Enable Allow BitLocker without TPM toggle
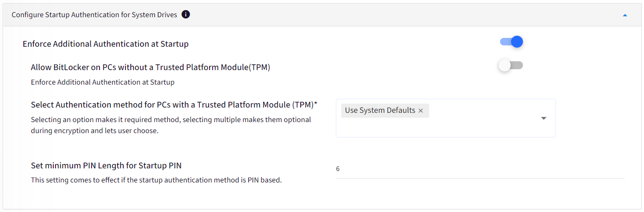644x212 pixels. point(511,65)
